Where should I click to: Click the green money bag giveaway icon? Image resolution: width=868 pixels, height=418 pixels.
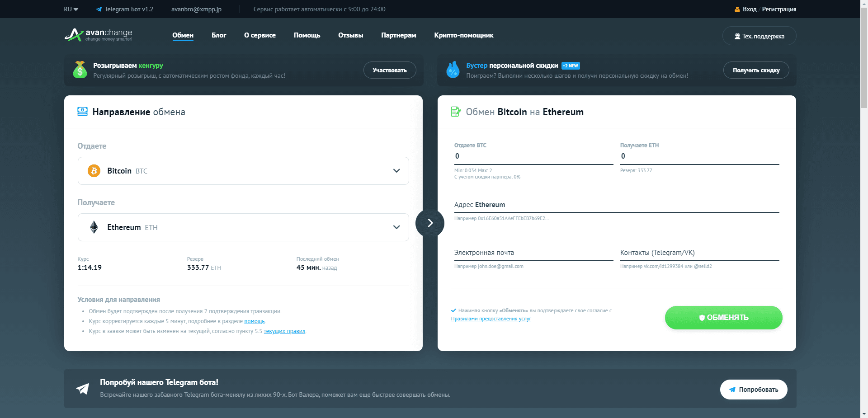pyautogui.click(x=80, y=70)
